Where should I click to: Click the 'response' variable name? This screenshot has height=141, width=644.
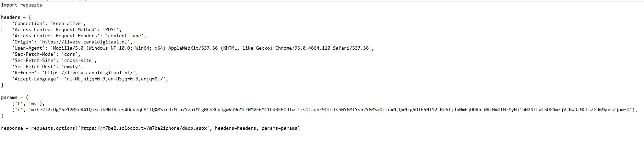click(x=12, y=128)
